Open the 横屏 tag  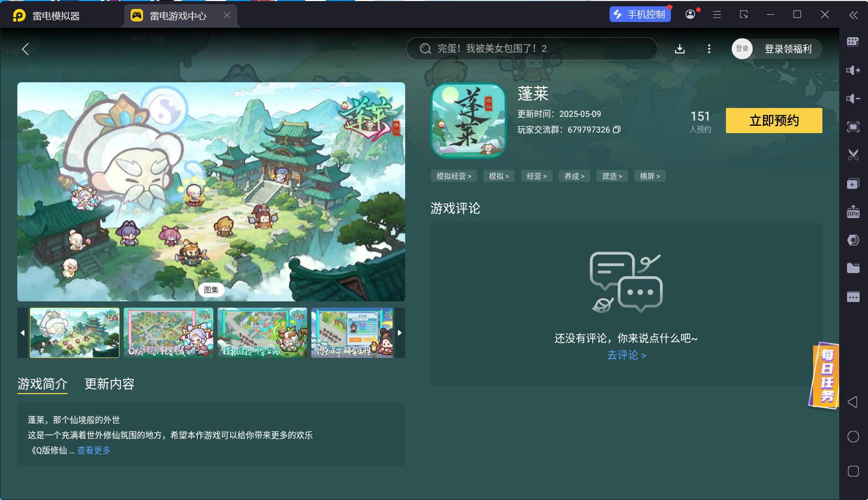650,176
